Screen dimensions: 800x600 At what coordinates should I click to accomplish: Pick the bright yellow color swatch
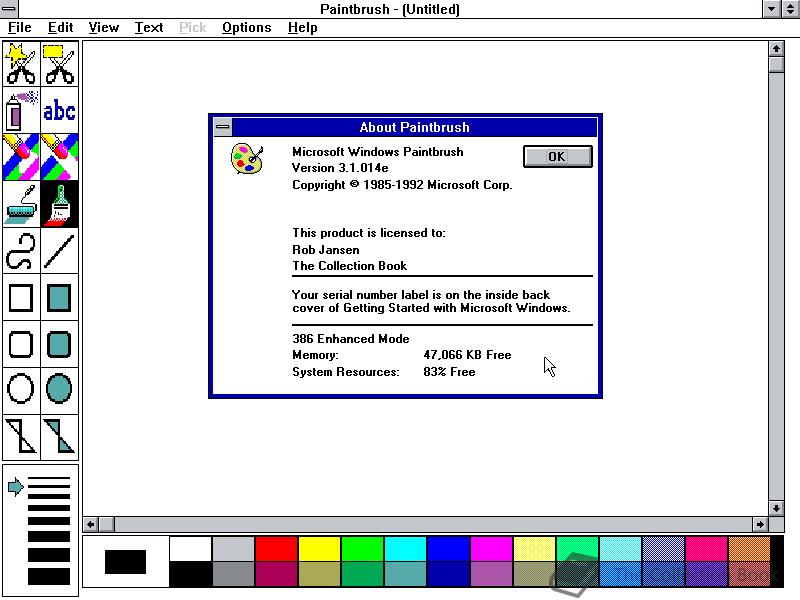click(x=319, y=548)
